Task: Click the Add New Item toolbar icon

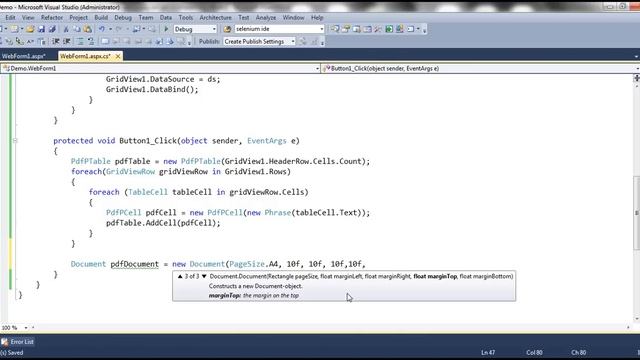Action: (x=15, y=29)
